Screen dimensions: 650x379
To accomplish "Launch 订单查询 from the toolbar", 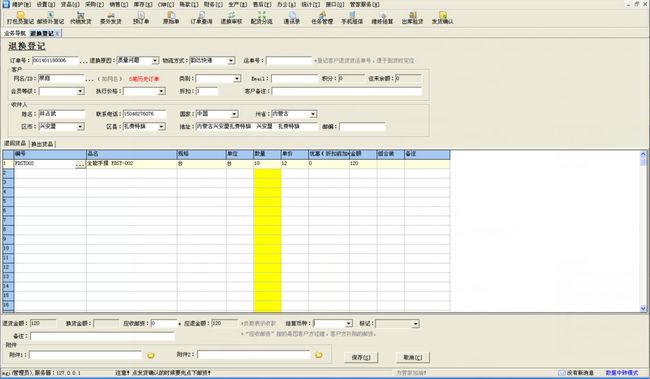I will click(x=201, y=18).
